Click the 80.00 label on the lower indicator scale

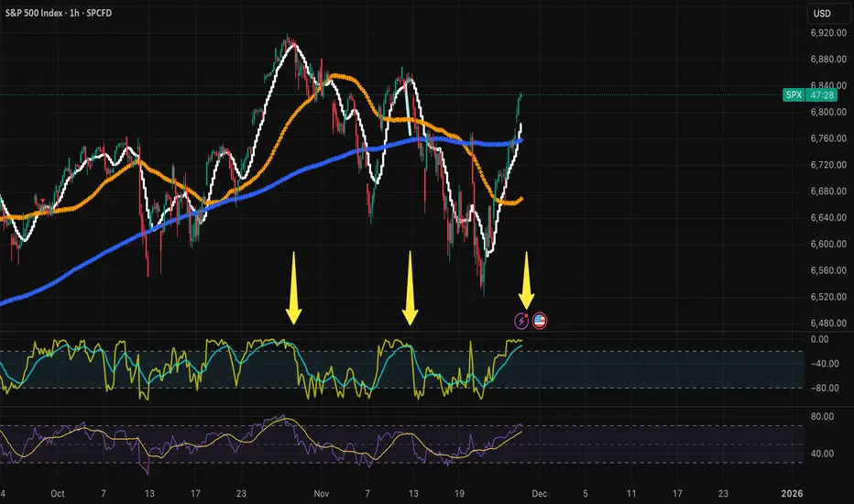823,416
